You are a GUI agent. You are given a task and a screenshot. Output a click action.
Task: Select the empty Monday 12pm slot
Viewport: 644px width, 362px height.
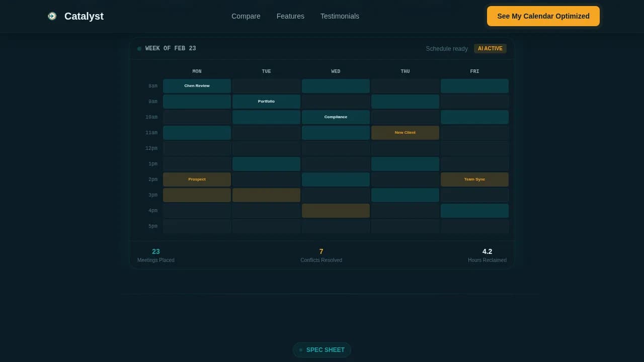197,148
